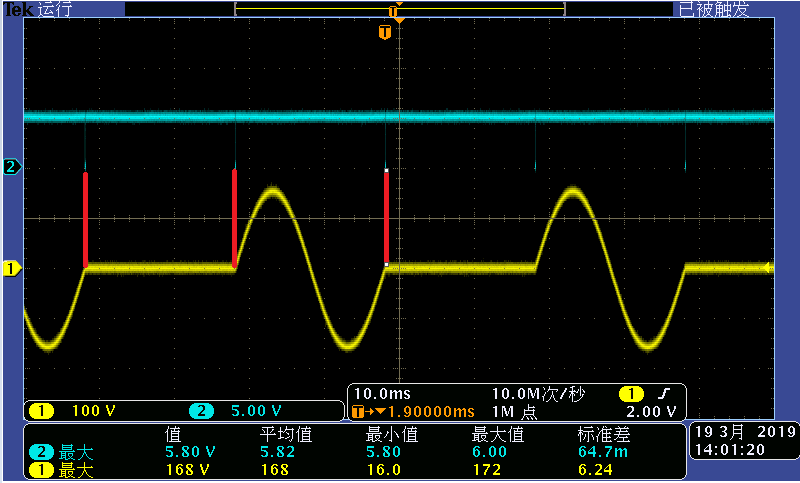Select the channel 2 最大 measurement row badge
This screenshot has height=483, width=800.
point(41,452)
